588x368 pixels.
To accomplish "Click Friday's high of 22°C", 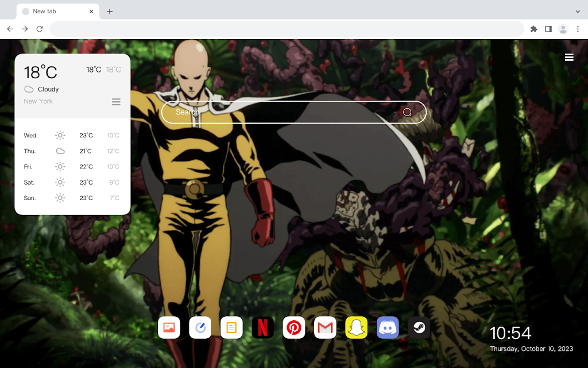I will [x=86, y=166].
